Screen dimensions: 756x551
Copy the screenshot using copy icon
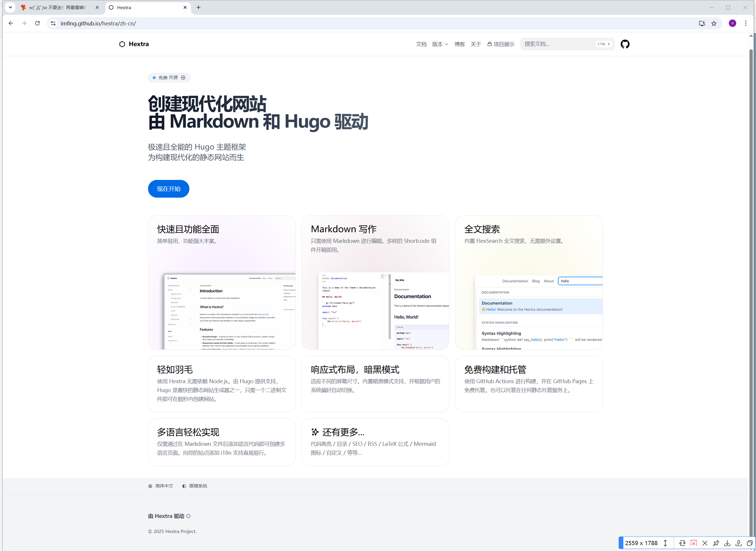[749, 543]
